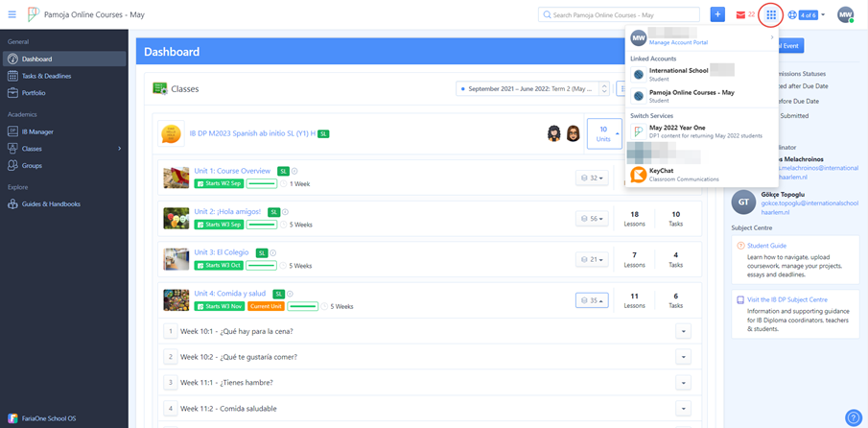Switch service to May 2022 Year One
The width and height of the screenshot is (868, 428).
click(x=701, y=131)
